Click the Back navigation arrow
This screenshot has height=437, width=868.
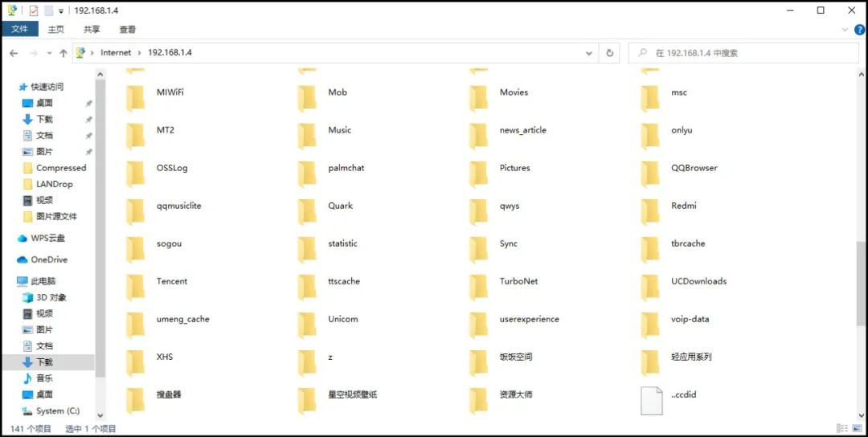(14, 53)
